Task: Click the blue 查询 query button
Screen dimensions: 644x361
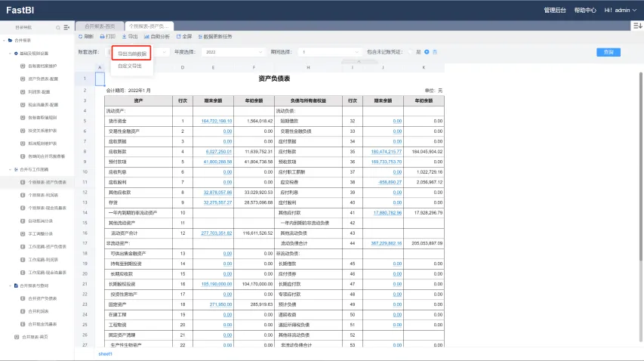Action: tap(609, 52)
